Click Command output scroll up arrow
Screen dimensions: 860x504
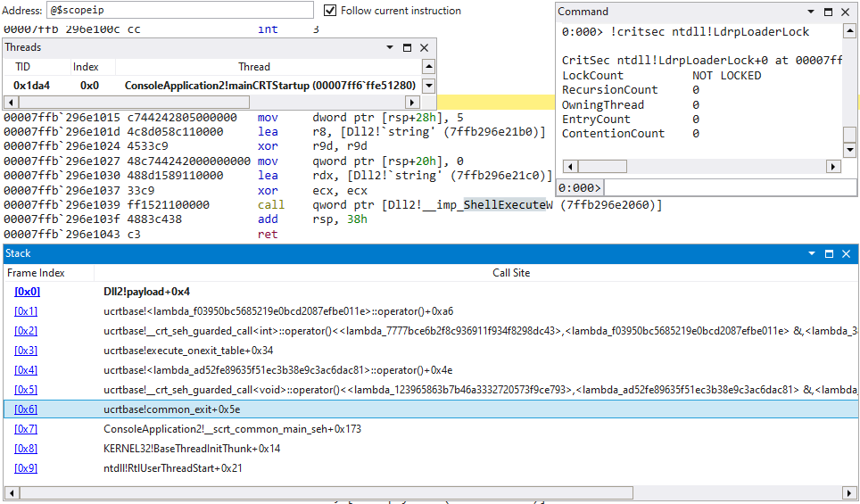849,31
